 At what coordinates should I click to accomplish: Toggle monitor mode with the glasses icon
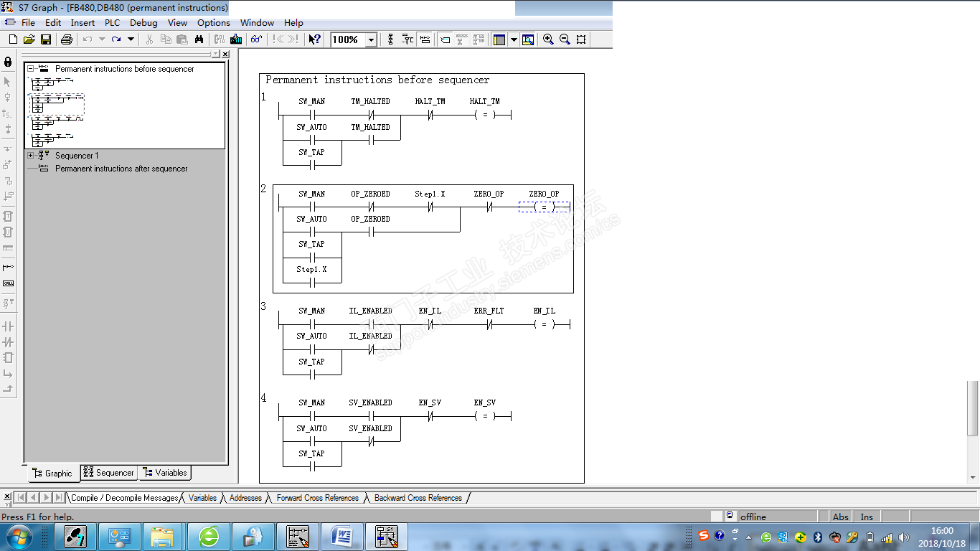tap(256, 39)
